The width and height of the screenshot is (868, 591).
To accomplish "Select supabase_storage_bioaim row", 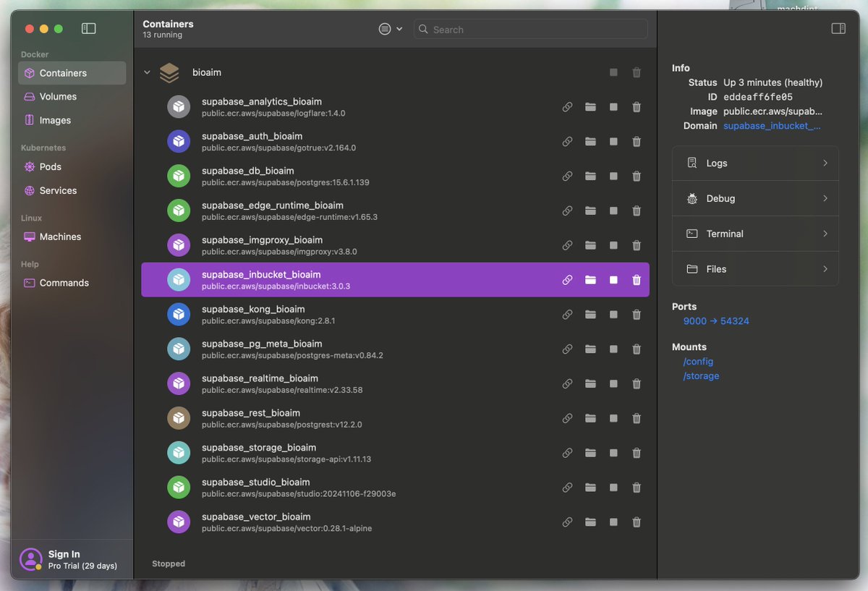I will (x=395, y=453).
